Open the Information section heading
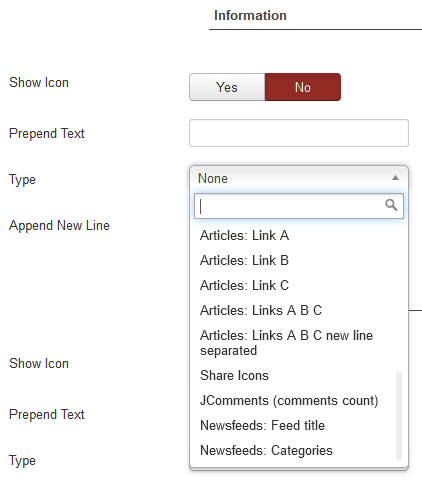Screen dimensions: 422x483 250,15
